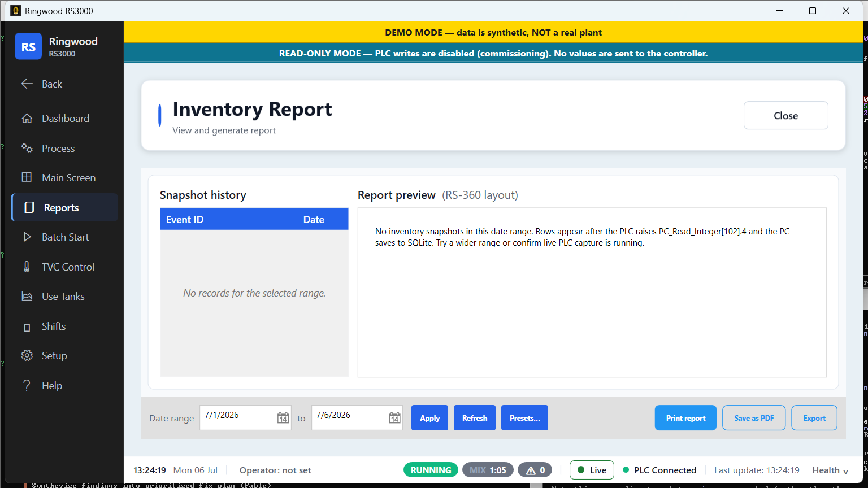Click the 'Snapshot history' heading

(x=203, y=195)
